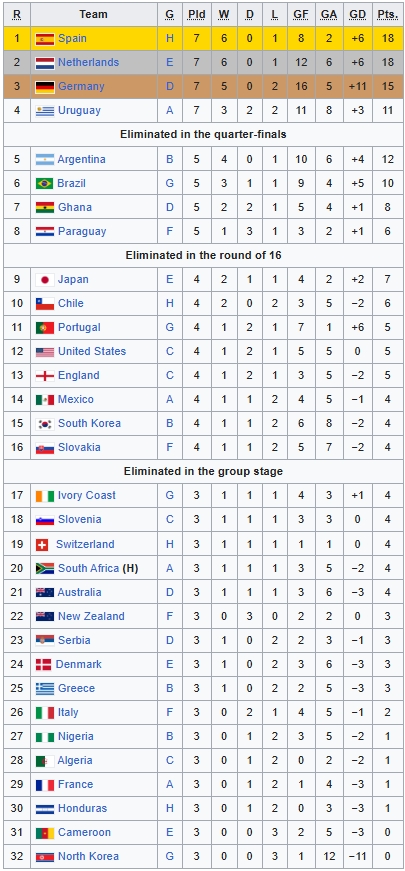The height and width of the screenshot is (871, 405).
Task: Open the Germany team link
Action: (x=81, y=87)
